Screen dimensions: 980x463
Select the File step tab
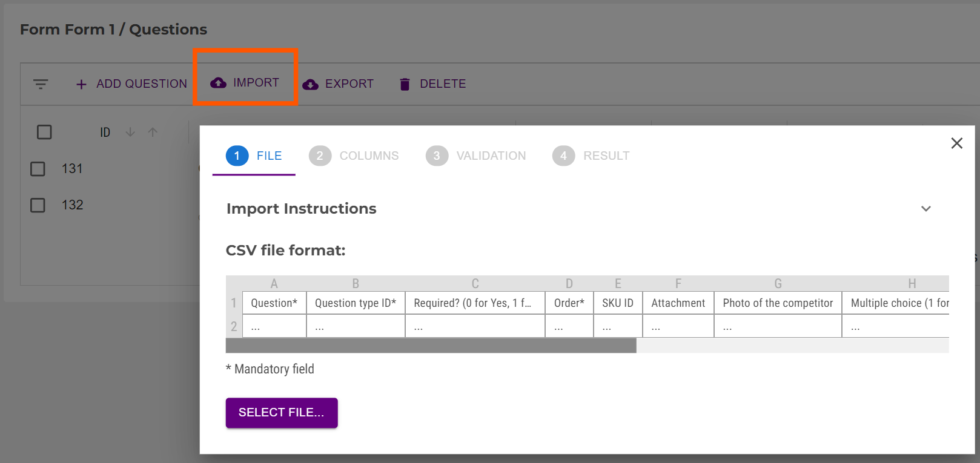[254, 156]
